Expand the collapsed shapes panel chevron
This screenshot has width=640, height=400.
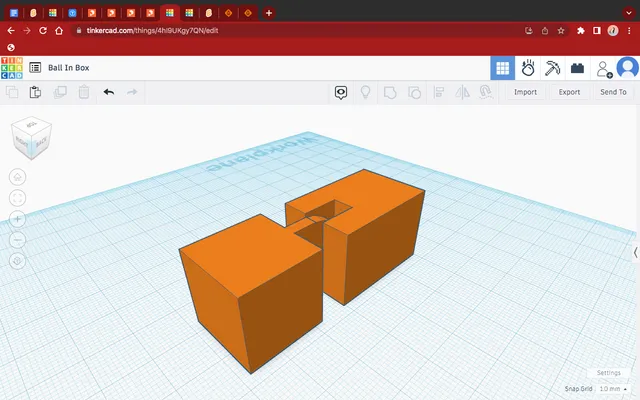click(636, 253)
